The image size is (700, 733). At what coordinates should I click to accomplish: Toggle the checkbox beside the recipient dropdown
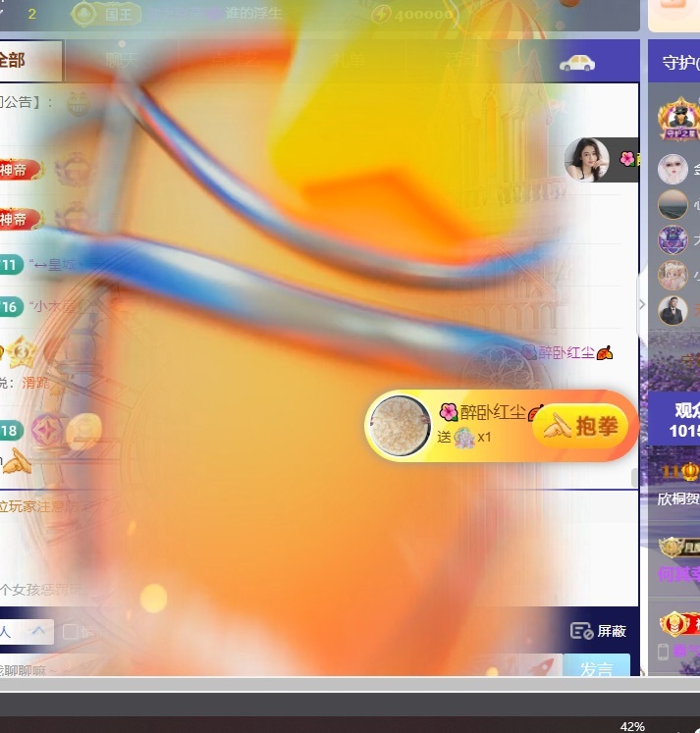pos(71,631)
